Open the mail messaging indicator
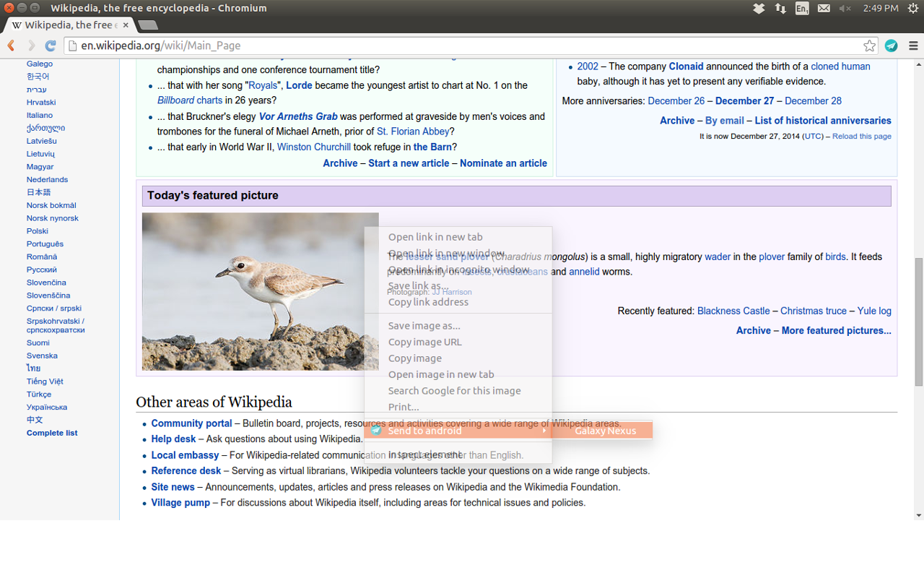 point(824,8)
